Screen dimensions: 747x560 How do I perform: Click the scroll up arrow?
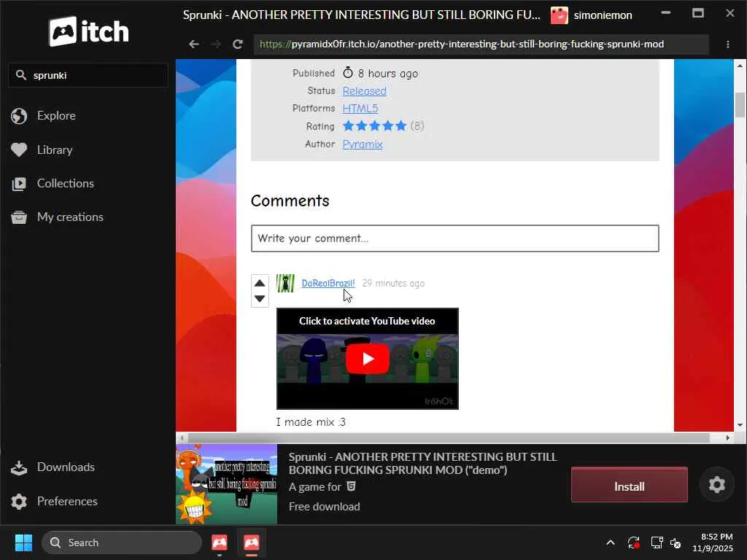pos(740,66)
